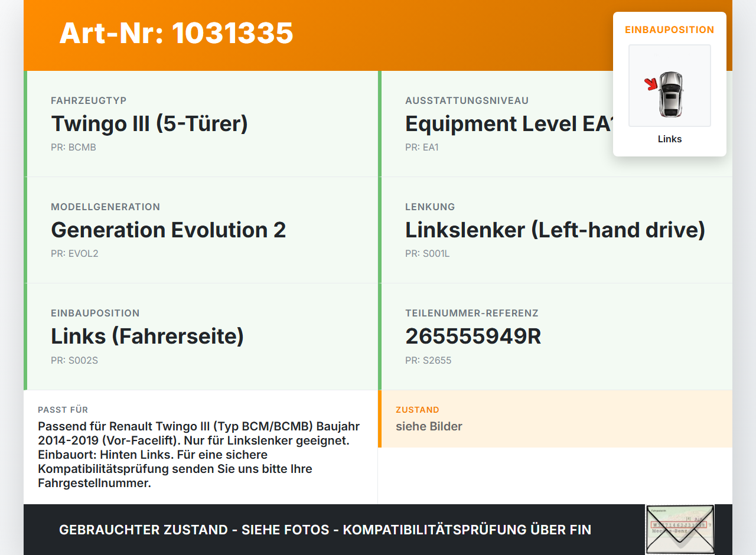Select 'Linkslenker (Left-hand drive)' value
Screen dimensions: 756x555
pyautogui.click(x=555, y=230)
